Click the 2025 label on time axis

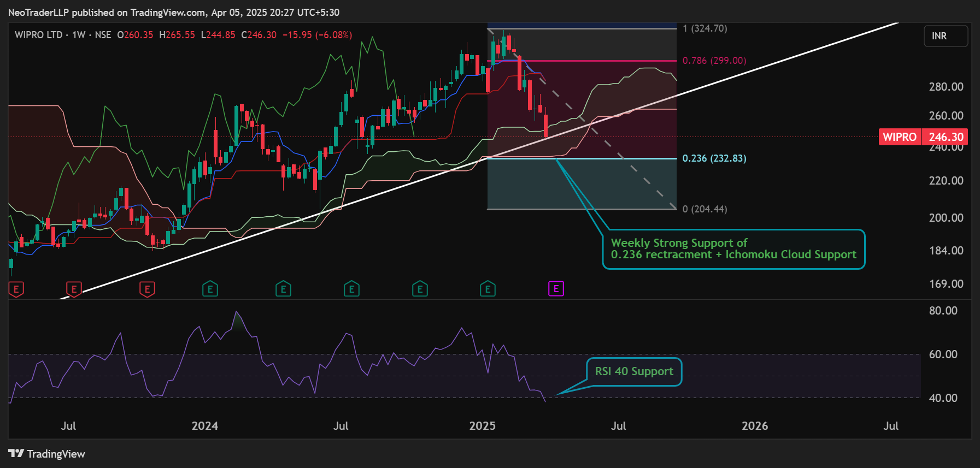(482, 426)
